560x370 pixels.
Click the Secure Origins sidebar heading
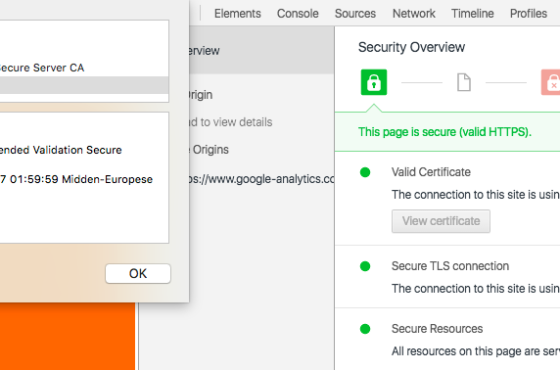[209, 150]
